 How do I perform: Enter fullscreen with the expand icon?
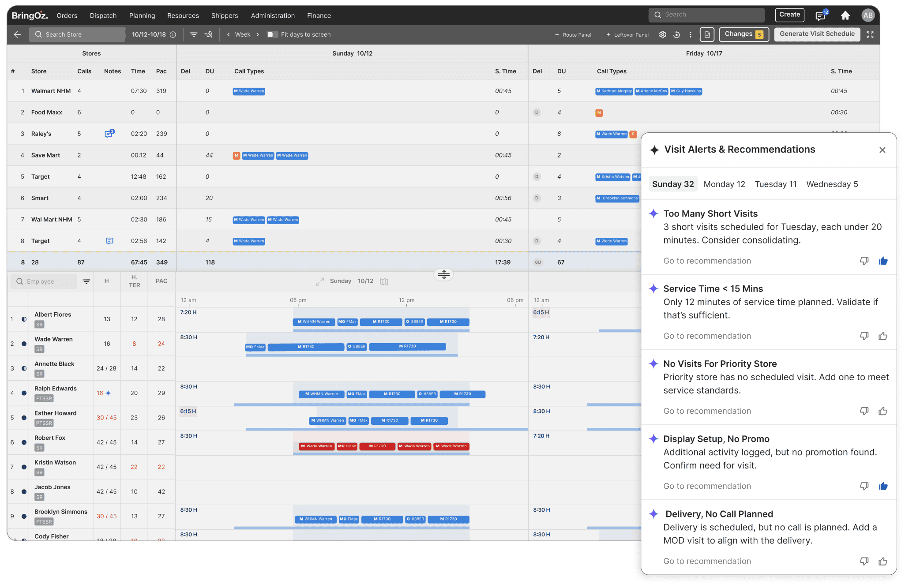(870, 34)
